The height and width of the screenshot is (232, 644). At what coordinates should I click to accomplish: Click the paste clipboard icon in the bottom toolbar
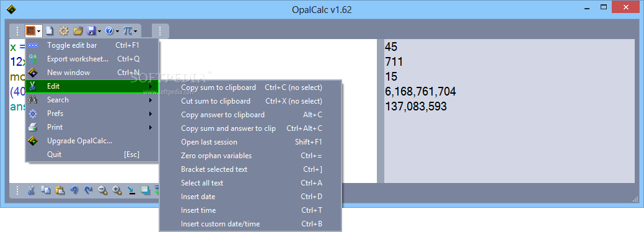[x=60, y=190]
